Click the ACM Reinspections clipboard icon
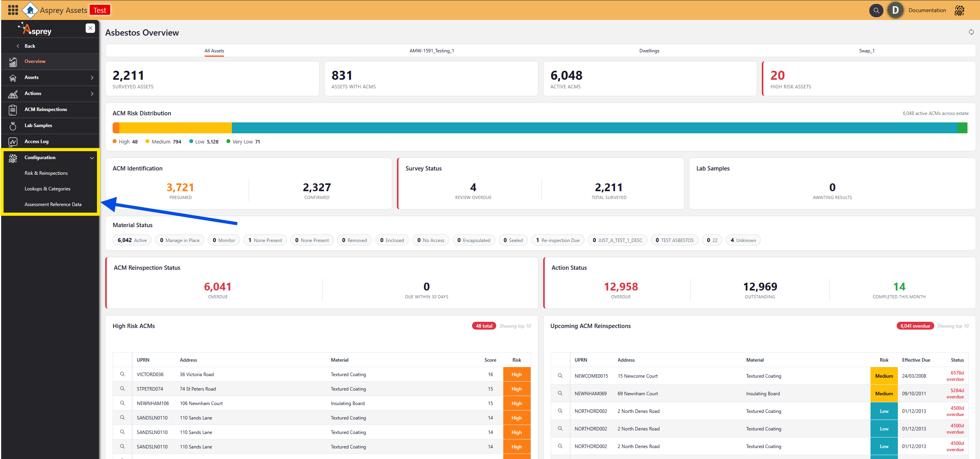980x459 pixels. point(13,110)
